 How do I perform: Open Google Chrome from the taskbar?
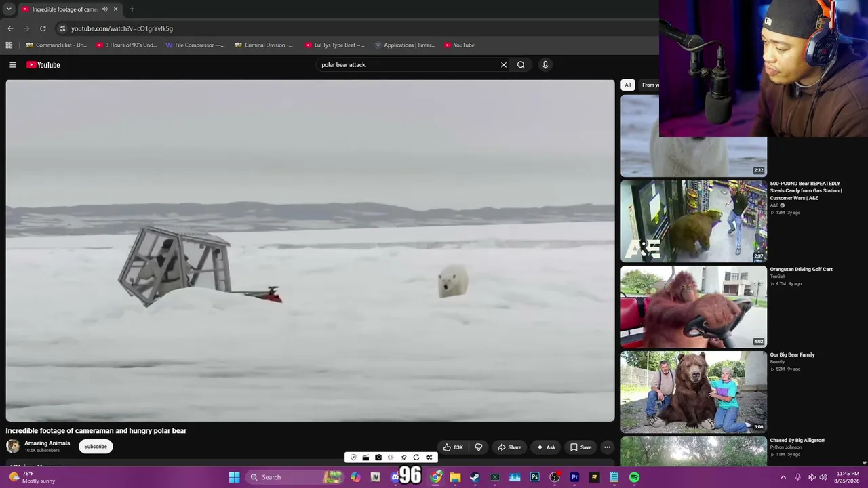(435, 477)
